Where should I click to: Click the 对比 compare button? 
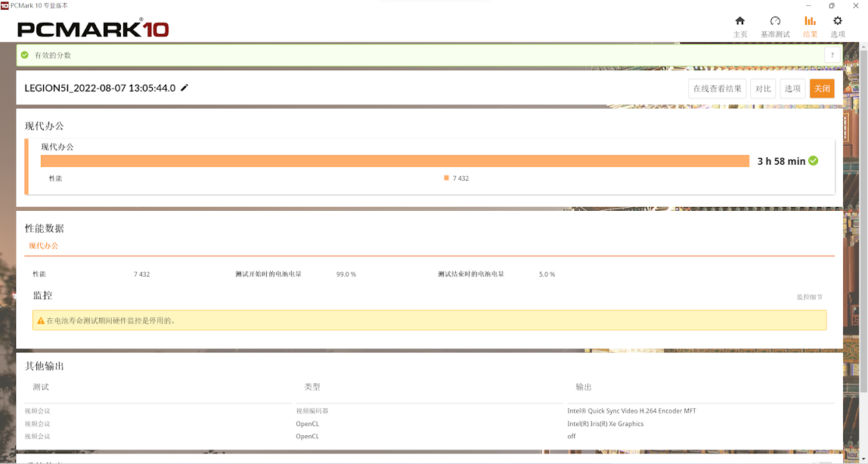pyautogui.click(x=763, y=88)
